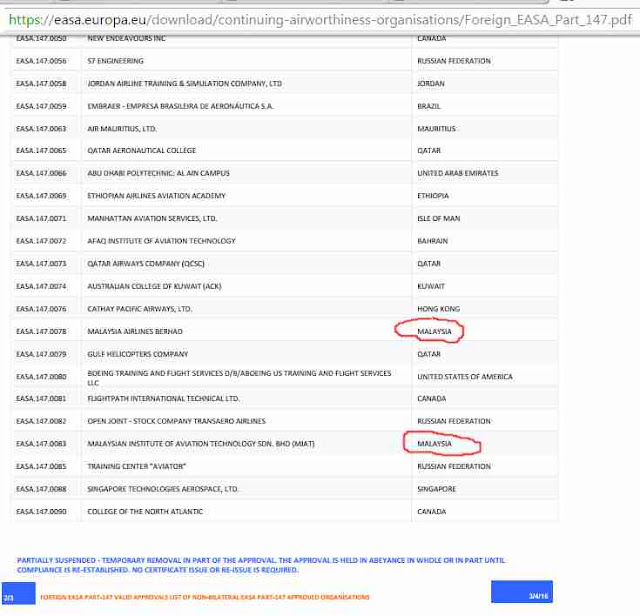Click GULF HELICOPTERS COMPANY name

(x=138, y=354)
